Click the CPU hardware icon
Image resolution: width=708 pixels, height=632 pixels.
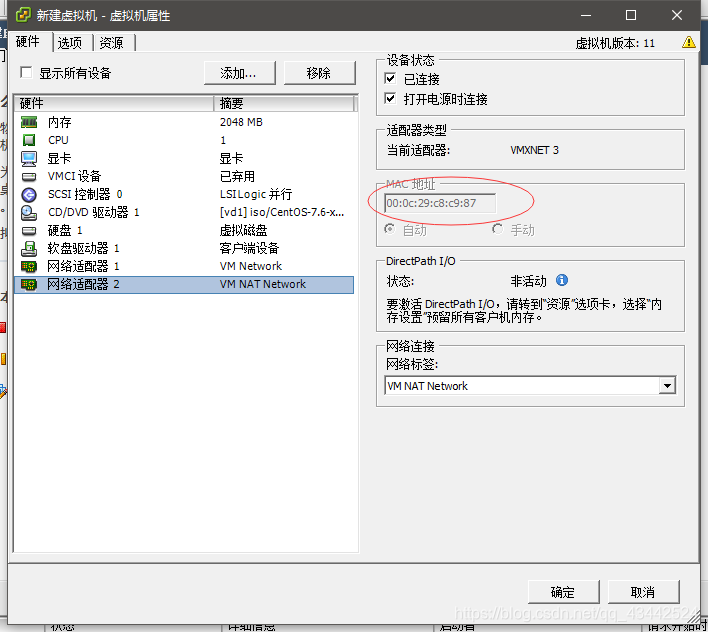(x=29, y=140)
